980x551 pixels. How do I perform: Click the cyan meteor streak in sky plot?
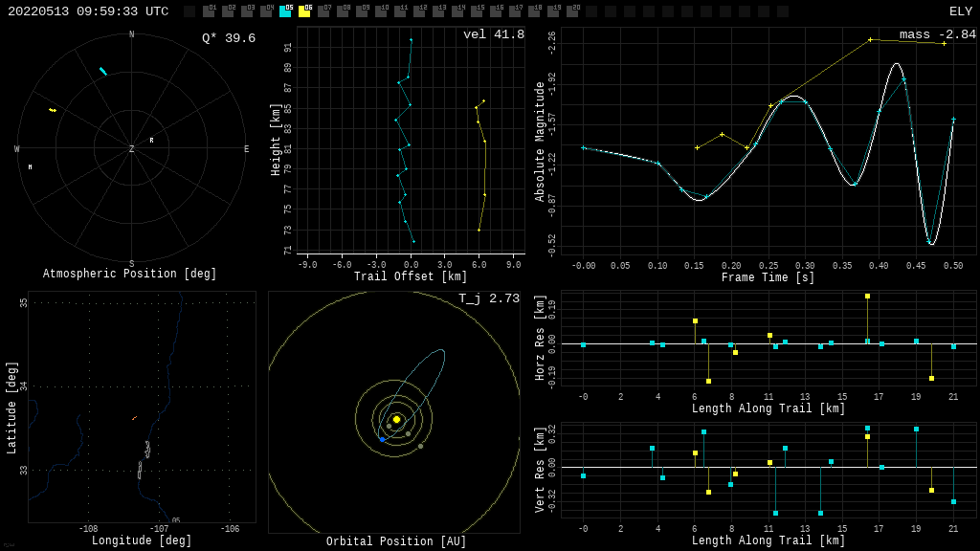(102, 71)
